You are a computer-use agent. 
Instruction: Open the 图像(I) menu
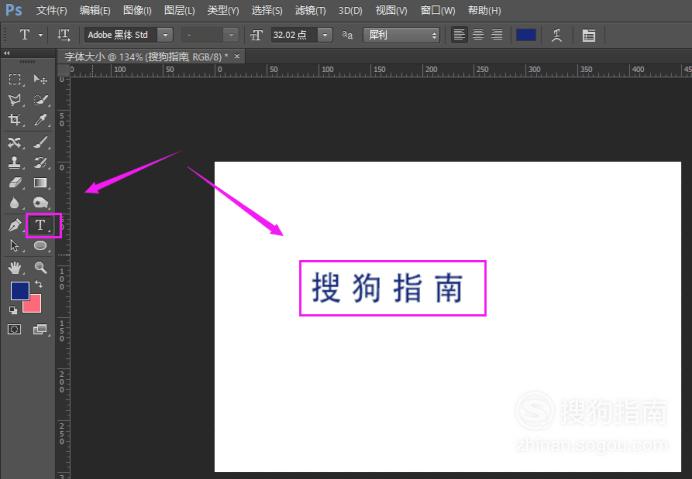point(137,10)
